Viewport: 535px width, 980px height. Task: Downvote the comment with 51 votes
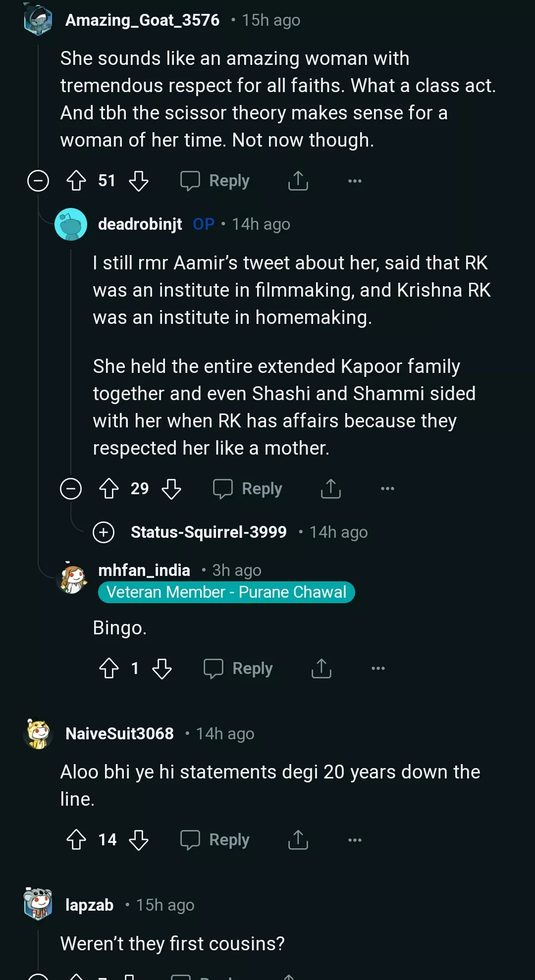click(139, 181)
